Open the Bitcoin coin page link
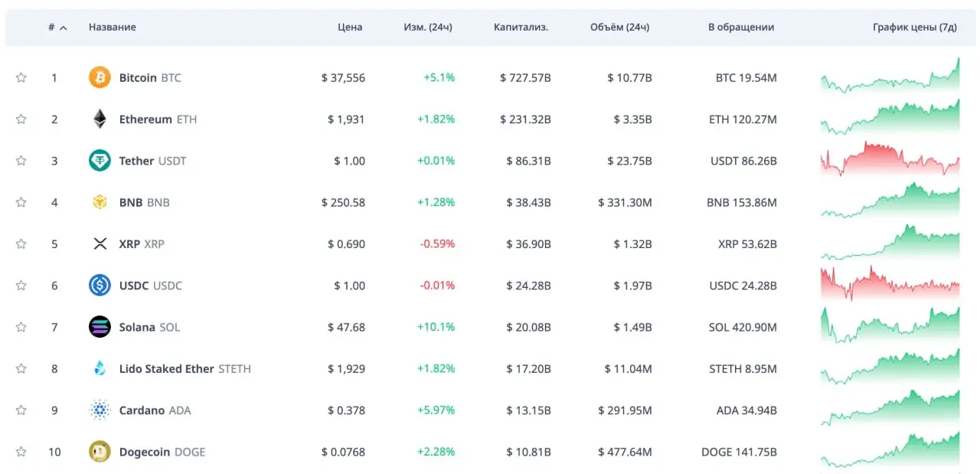This screenshot has width=980, height=474. pyautogui.click(x=150, y=77)
